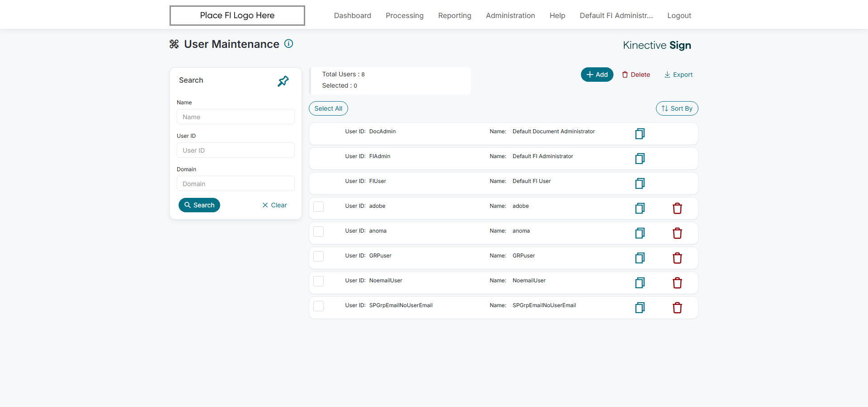
Task: Click the Select All button
Action: pos(328,108)
